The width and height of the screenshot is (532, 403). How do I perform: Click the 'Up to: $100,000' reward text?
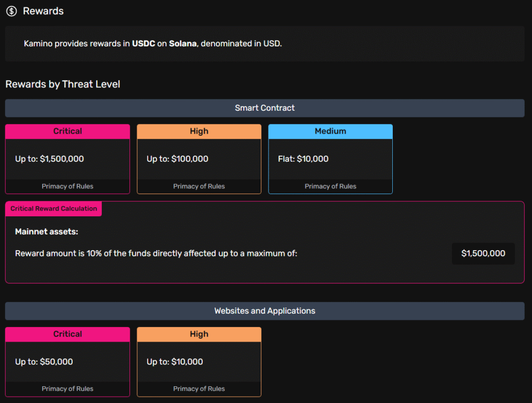point(177,159)
